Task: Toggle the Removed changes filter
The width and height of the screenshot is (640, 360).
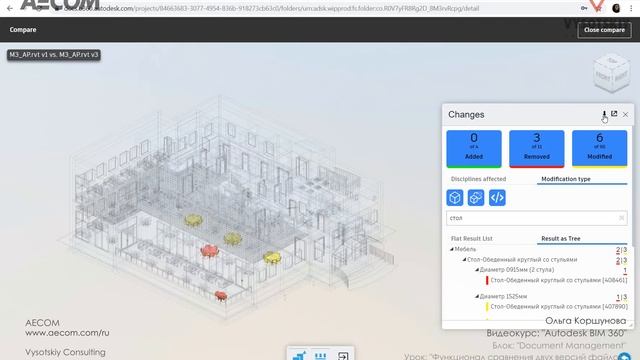Action: tap(537, 149)
